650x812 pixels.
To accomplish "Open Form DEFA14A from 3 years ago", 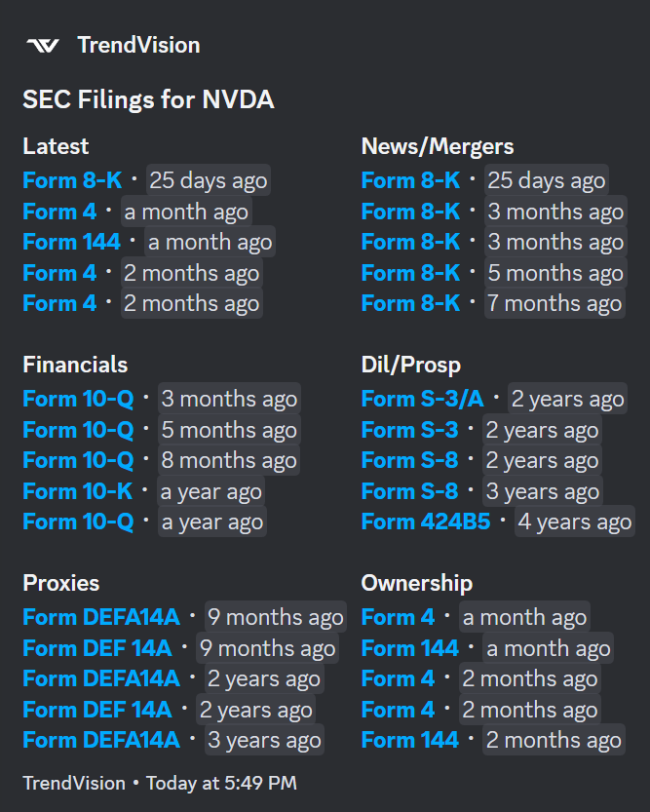I will coord(101,741).
